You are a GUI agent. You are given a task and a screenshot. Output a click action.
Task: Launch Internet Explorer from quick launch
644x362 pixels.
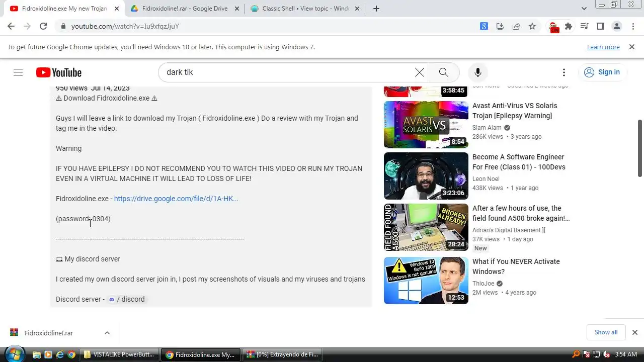(x=60, y=354)
